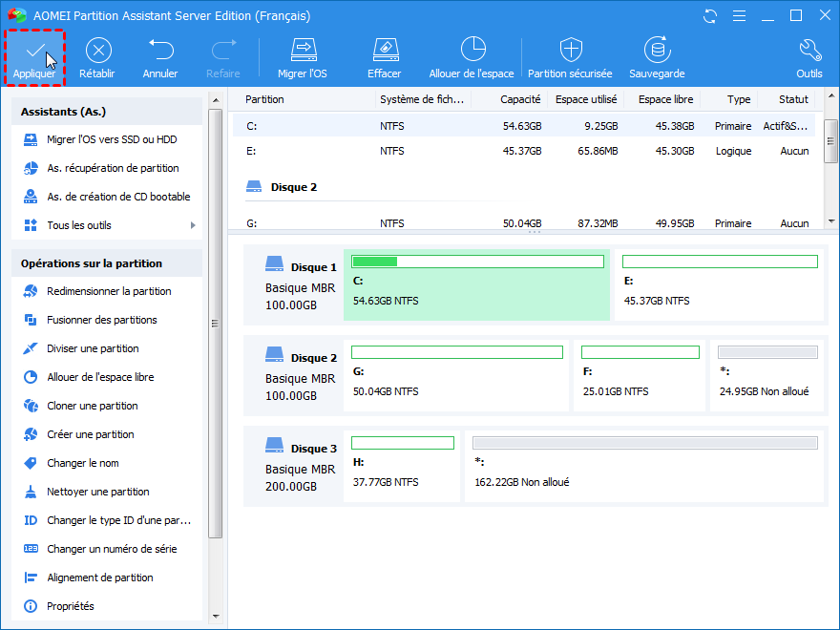Screen dimensions: 840x630
Task: Select Fusionner des partitions option
Action: coord(102,320)
